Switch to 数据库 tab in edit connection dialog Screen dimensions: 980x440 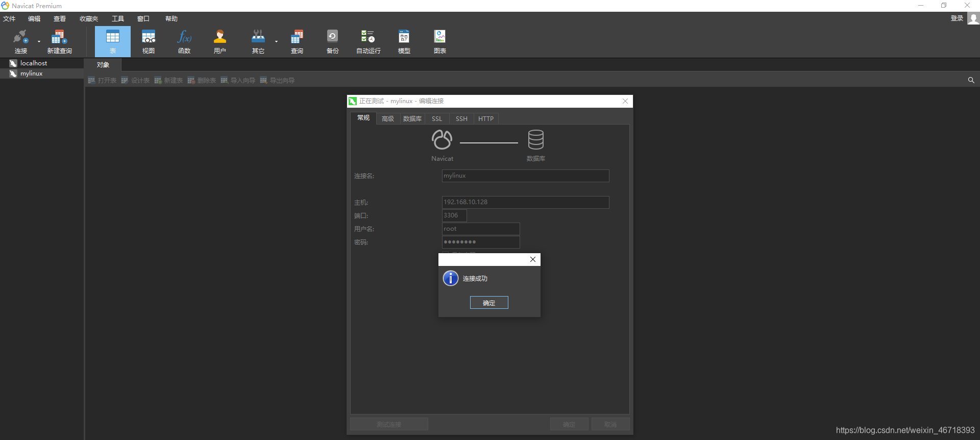pos(412,118)
